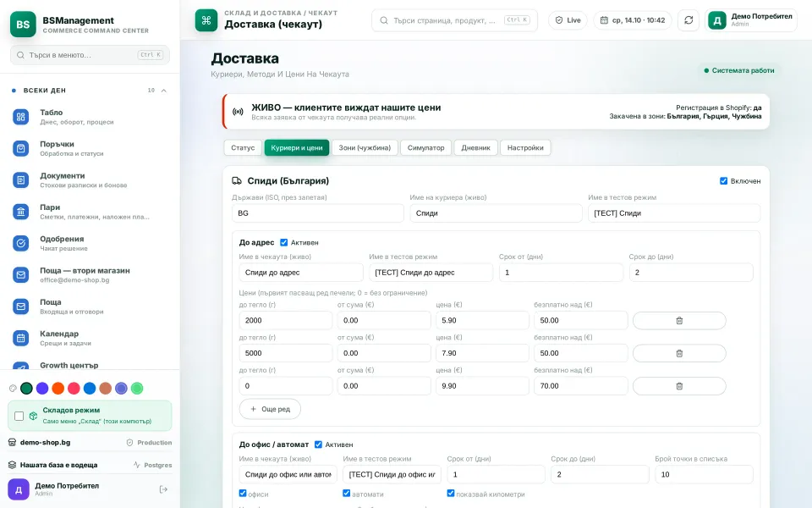Click the store icon beside demo-shop.bg

click(x=12, y=442)
